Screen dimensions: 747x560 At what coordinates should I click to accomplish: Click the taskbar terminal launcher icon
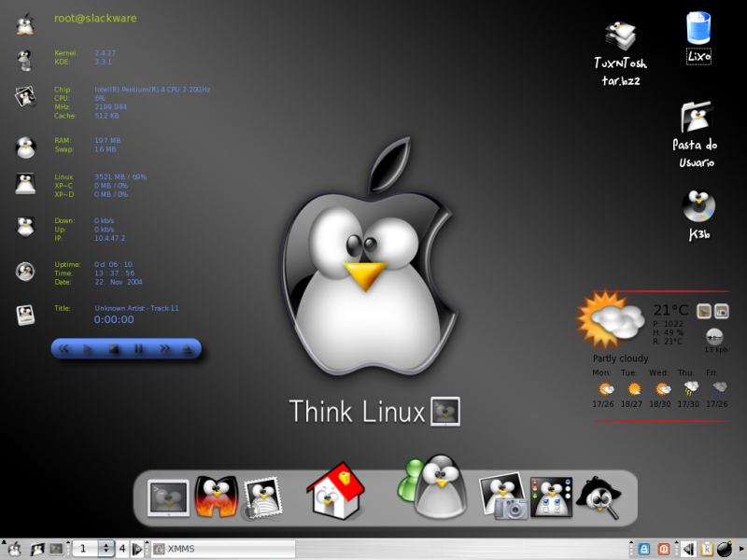coord(56,549)
